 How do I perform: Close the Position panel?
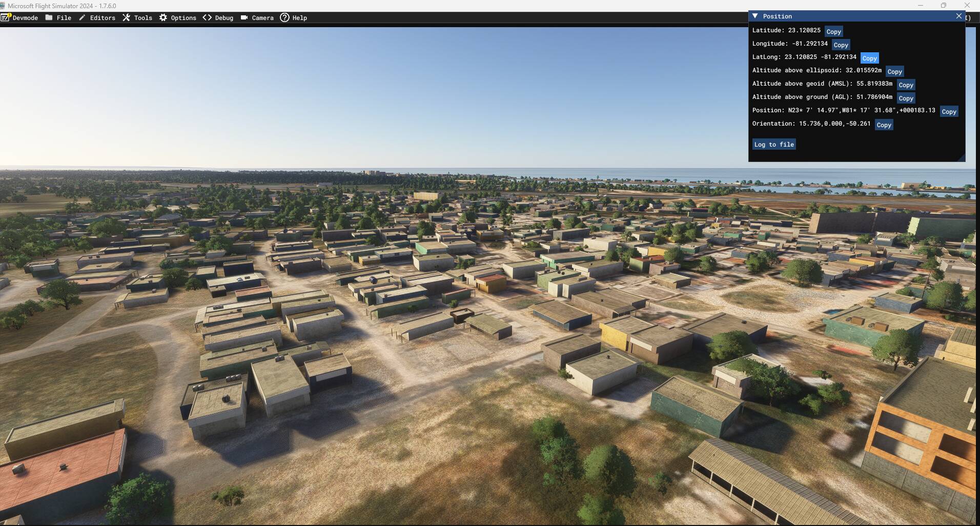[958, 16]
